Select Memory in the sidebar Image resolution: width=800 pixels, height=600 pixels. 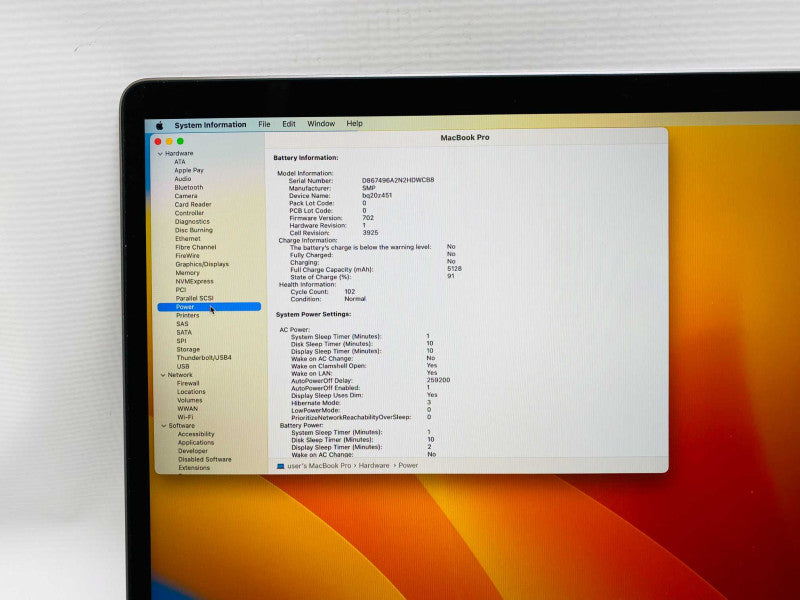[188, 273]
